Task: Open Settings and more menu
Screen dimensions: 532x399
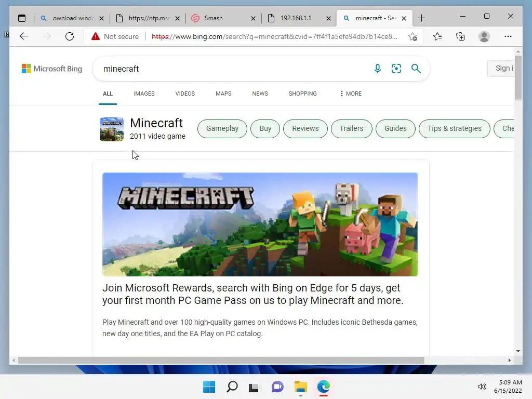Action: point(508,36)
